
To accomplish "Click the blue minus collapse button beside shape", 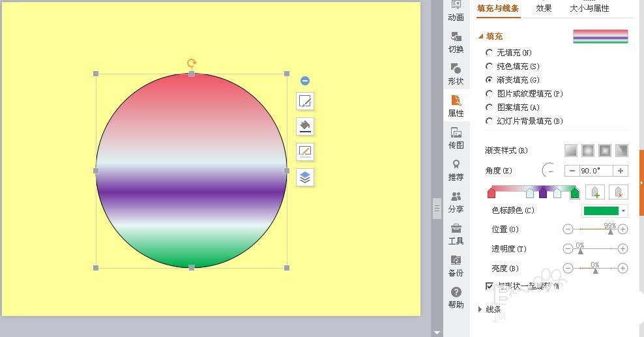I will pyautogui.click(x=305, y=81).
